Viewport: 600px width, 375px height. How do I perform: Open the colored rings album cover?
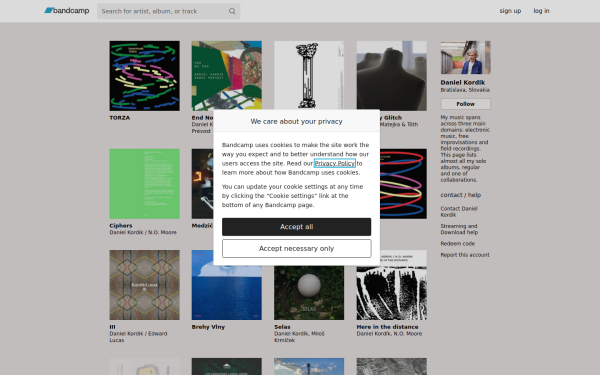pyautogui.click(x=403, y=184)
